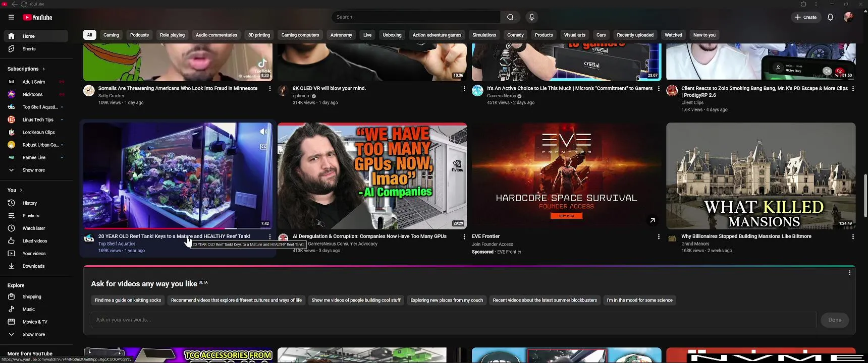Open Music under Explore
Screen dimensions: 868x363
point(35,310)
